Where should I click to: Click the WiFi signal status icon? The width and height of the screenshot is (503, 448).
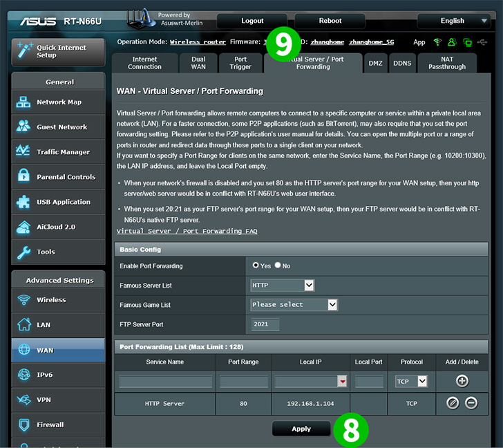tap(437, 42)
